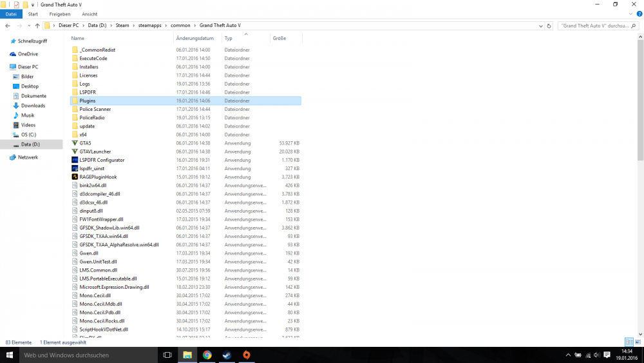This screenshot has width=644, height=363.
Task: Open Google Chrome from taskbar
Action: coord(207,355)
